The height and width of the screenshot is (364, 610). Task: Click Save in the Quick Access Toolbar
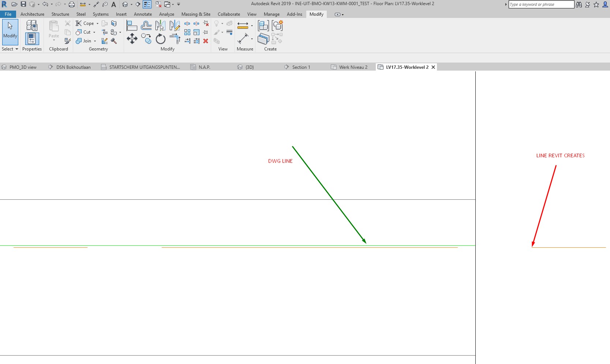tap(23, 4)
